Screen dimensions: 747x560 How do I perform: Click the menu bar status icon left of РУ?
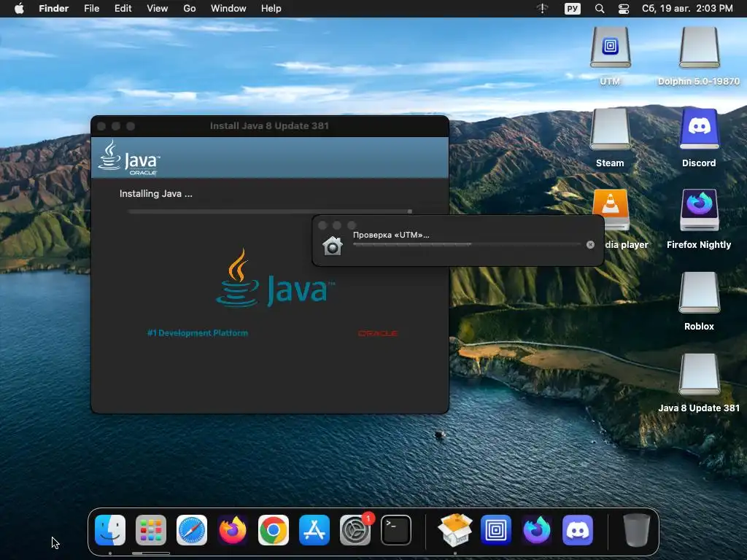pos(543,9)
